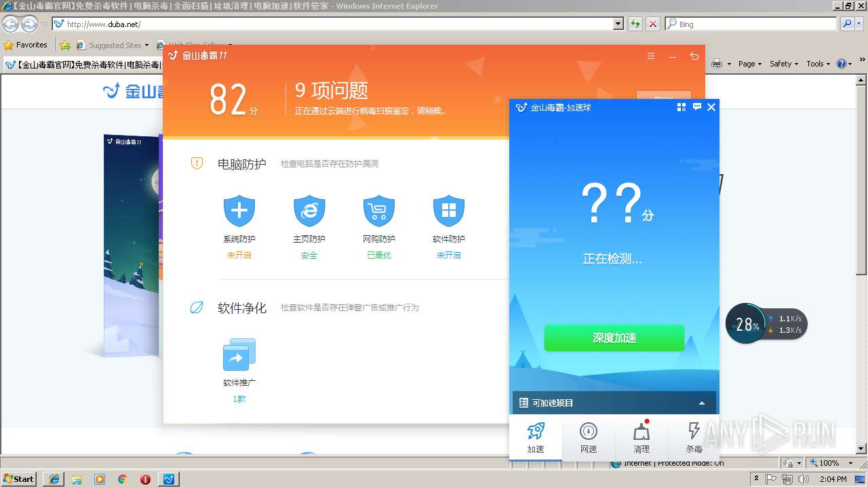Click 未开启 link under 系统防护

point(239,256)
